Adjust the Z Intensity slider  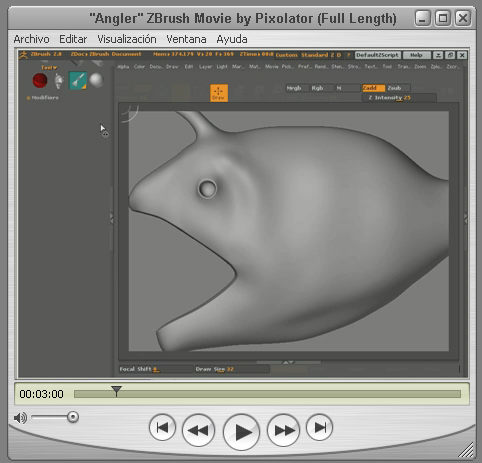tap(399, 98)
